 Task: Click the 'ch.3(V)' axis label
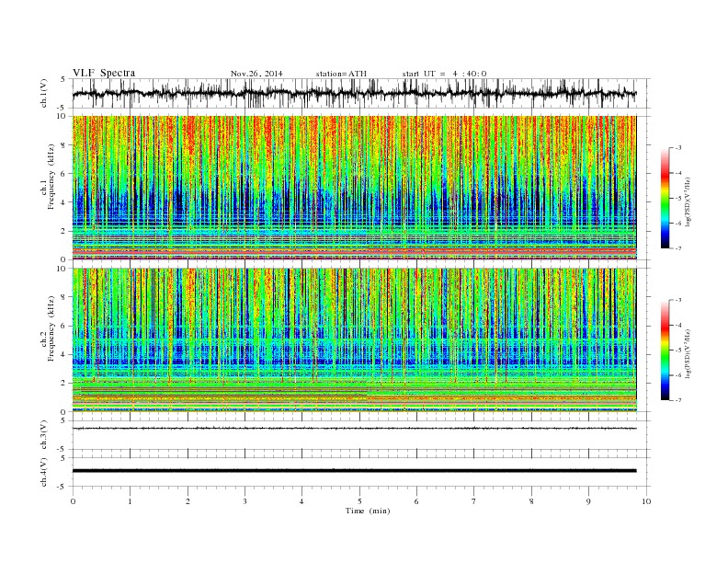pos(44,434)
